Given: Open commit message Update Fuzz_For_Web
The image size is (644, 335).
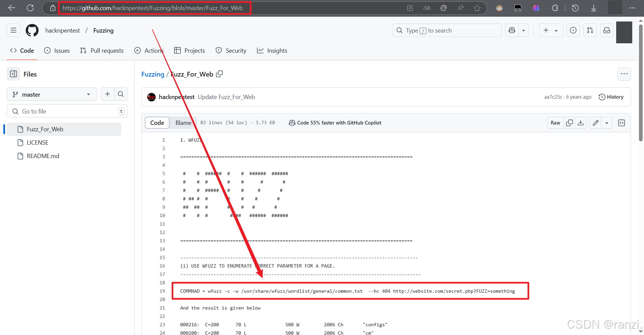Looking at the screenshot, I should pos(226,97).
